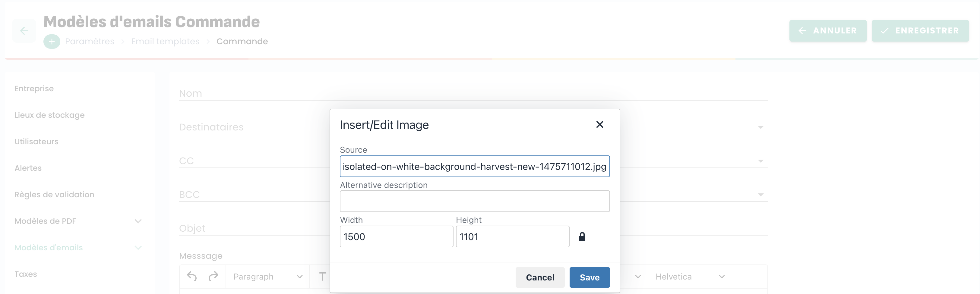980x294 pixels.
Task: Select Règles de validation menu item
Action: (x=54, y=195)
